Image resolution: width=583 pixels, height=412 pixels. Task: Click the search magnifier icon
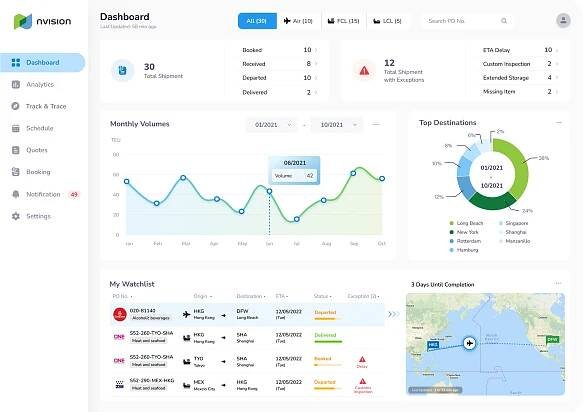pos(504,21)
